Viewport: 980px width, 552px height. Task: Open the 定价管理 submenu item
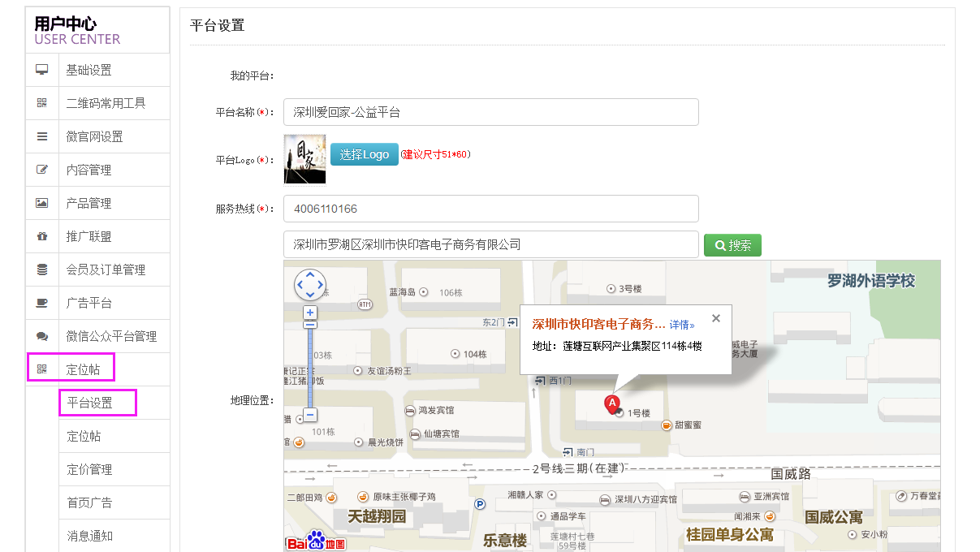[114, 469]
